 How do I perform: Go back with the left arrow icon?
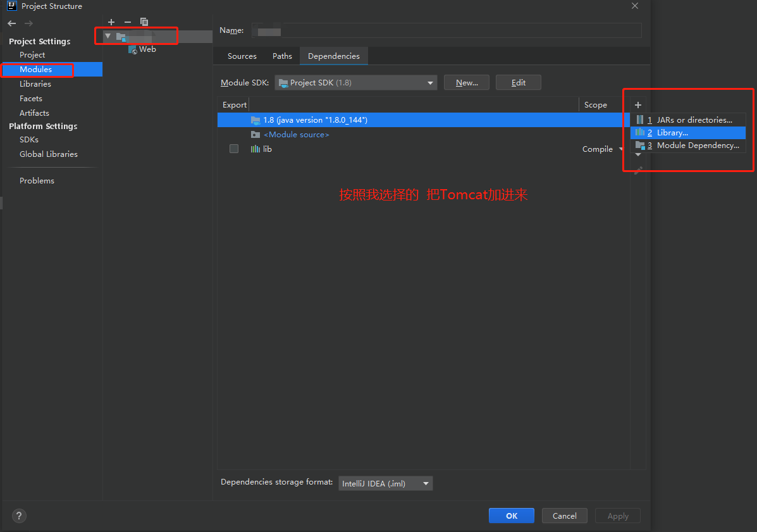click(12, 23)
